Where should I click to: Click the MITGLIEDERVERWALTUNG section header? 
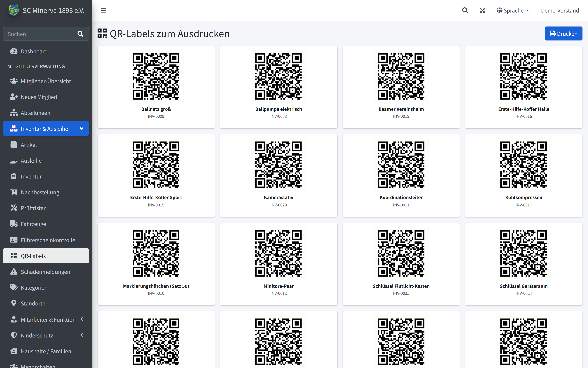(x=36, y=66)
